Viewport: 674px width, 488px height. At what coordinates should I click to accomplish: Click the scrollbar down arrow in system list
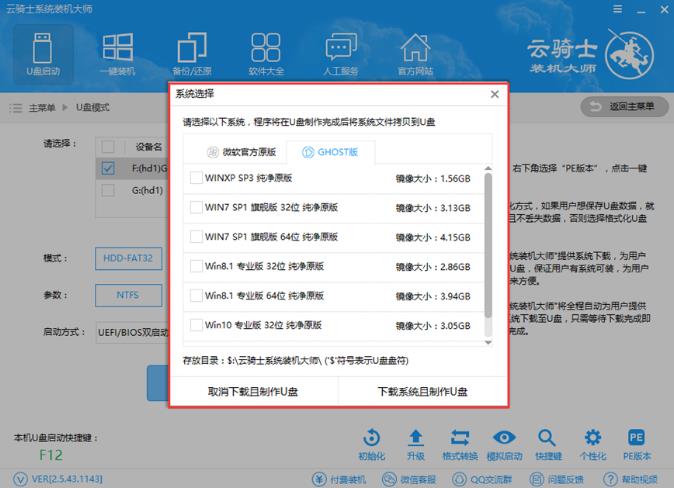click(488, 343)
